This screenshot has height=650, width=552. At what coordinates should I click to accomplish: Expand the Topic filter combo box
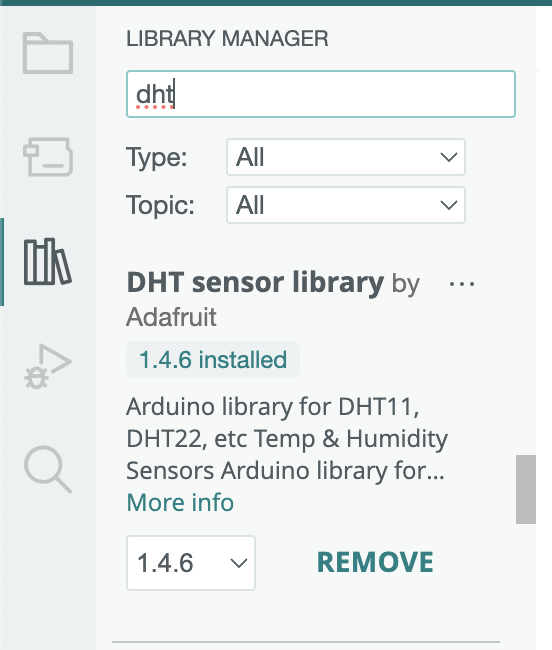click(x=346, y=205)
